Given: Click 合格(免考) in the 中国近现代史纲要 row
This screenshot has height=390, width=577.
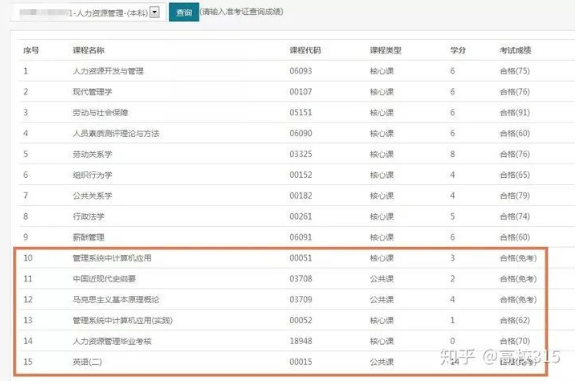Looking at the screenshot, I should pos(518,279).
